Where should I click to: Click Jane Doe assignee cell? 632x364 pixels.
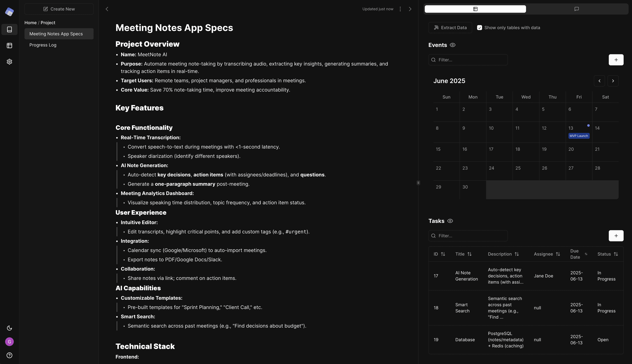point(543,276)
